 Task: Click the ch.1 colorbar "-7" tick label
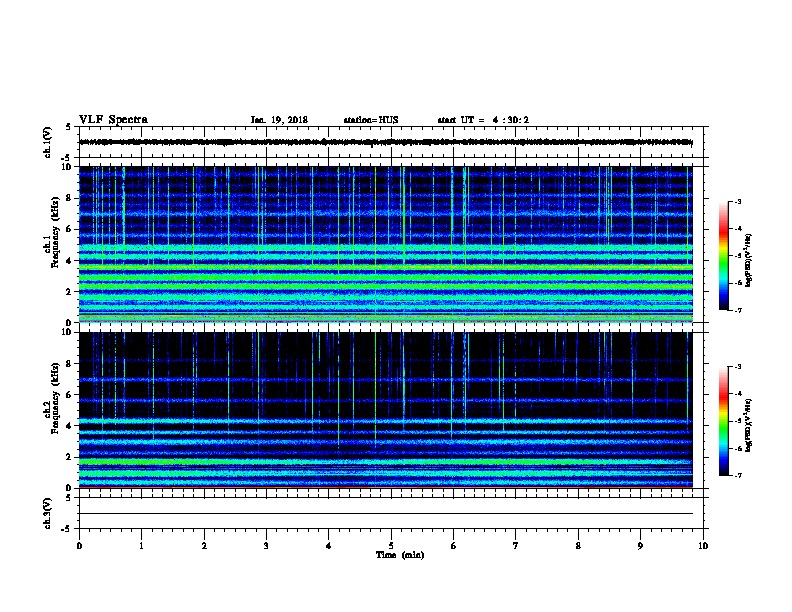click(x=738, y=310)
